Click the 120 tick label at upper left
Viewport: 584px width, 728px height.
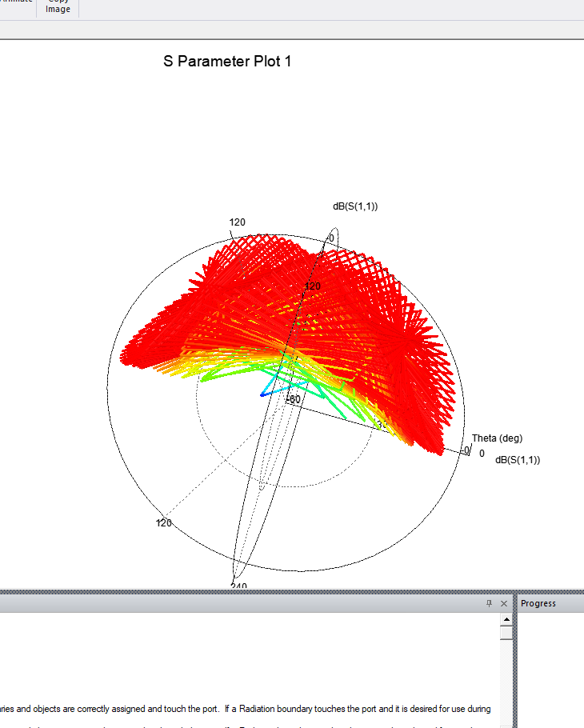[x=237, y=222]
